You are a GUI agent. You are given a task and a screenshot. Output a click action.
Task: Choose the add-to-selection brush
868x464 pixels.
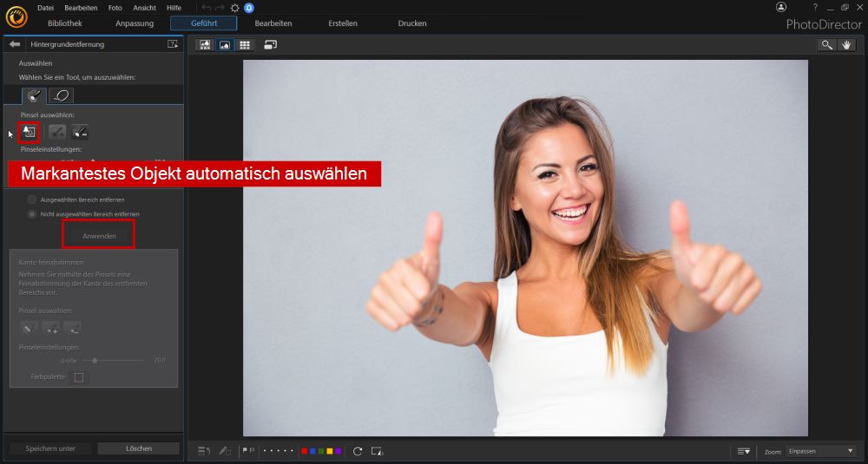point(57,132)
